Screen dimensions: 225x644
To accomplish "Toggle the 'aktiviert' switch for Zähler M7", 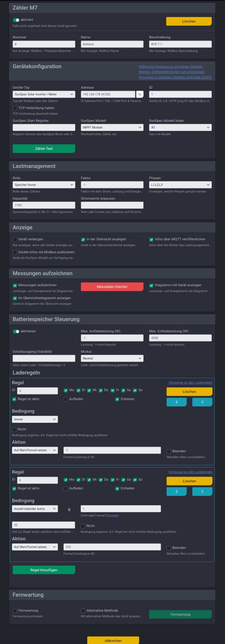I will pos(16,20).
